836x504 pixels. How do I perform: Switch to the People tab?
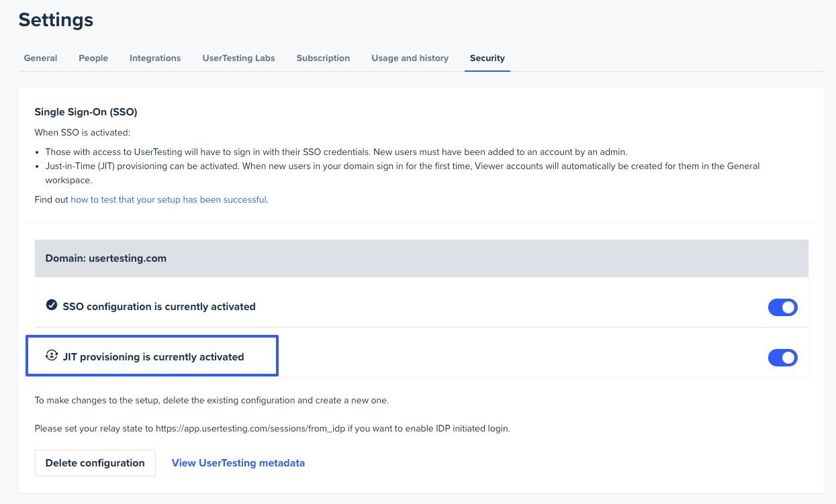point(93,58)
